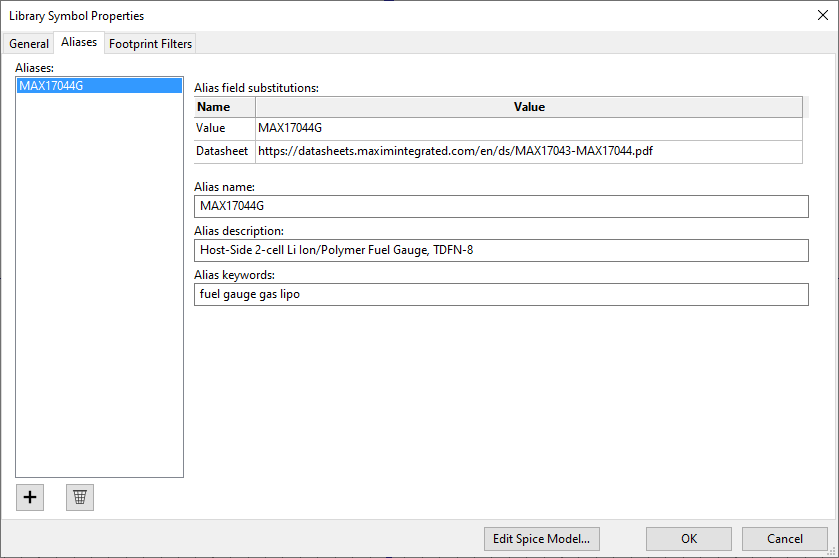Select the Datasheet name cell in table

tap(224, 151)
